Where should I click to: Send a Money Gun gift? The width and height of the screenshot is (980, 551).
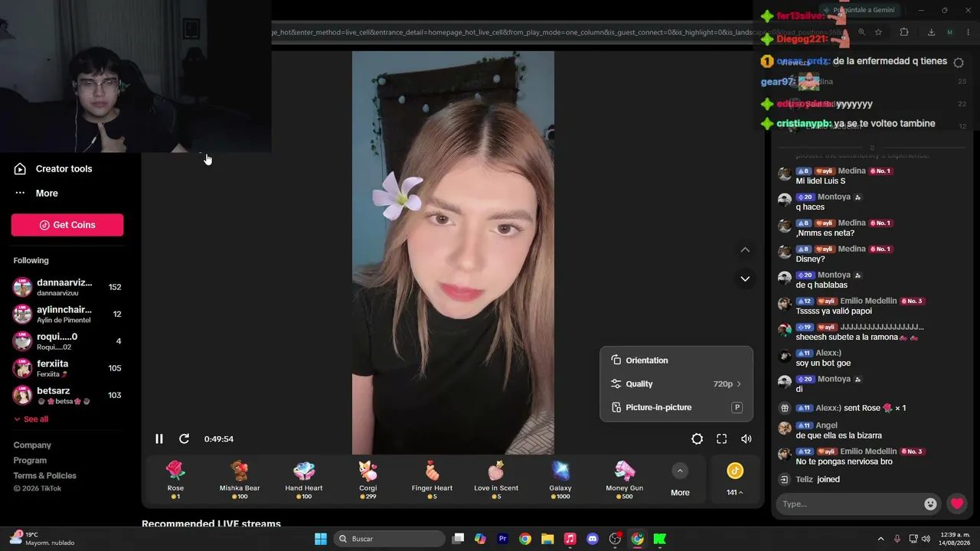tap(625, 480)
